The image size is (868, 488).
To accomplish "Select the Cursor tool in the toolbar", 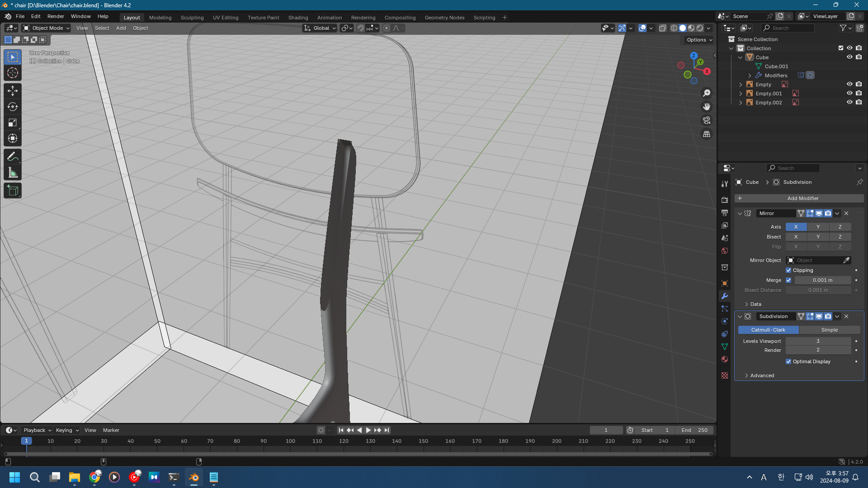I will (13, 73).
